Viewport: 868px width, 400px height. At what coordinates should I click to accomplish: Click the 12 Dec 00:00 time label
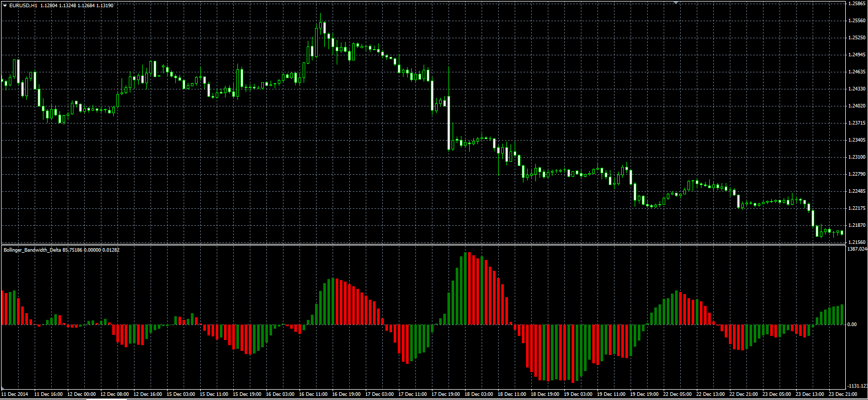point(82,394)
